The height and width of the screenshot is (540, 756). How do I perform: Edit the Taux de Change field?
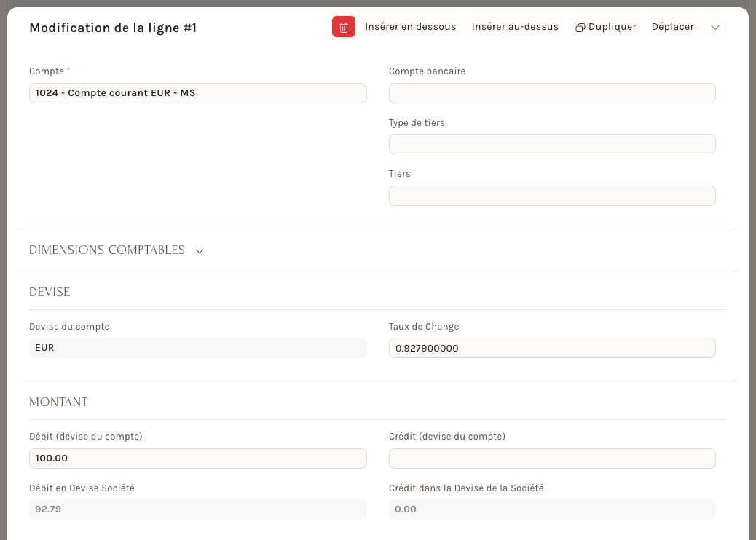[552, 348]
